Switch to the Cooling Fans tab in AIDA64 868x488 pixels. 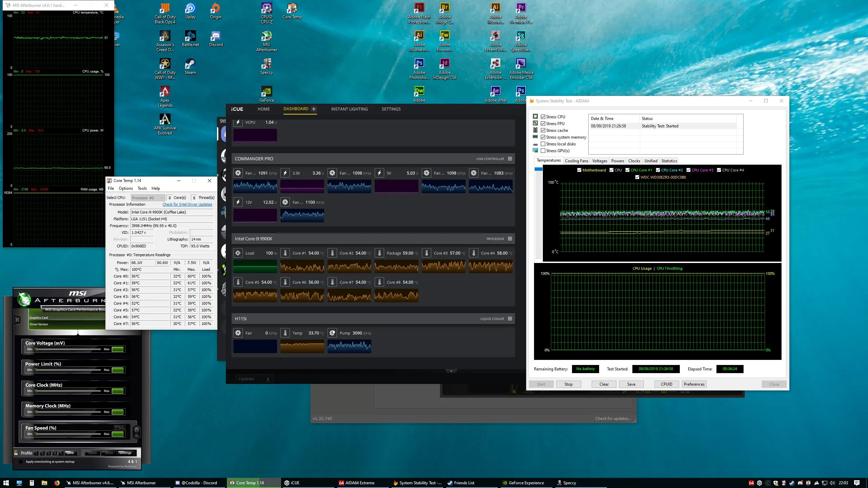(x=576, y=161)
